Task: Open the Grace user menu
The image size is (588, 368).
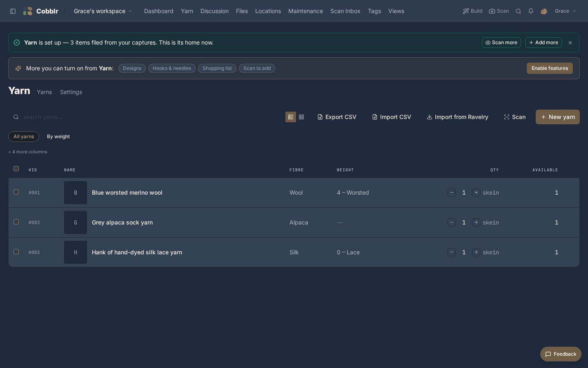Action: pyautogui.click(x=565, y=11)
